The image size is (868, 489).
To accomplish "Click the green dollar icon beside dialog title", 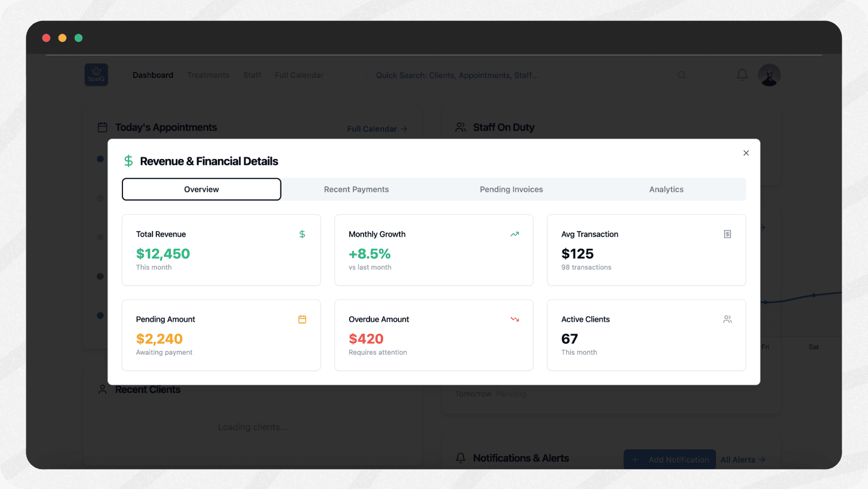I will point(128,161).
